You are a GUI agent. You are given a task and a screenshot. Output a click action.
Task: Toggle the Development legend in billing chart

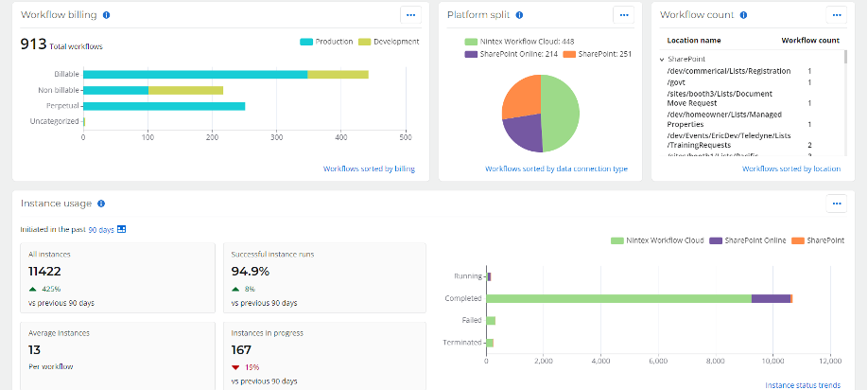tap(390, 42)
